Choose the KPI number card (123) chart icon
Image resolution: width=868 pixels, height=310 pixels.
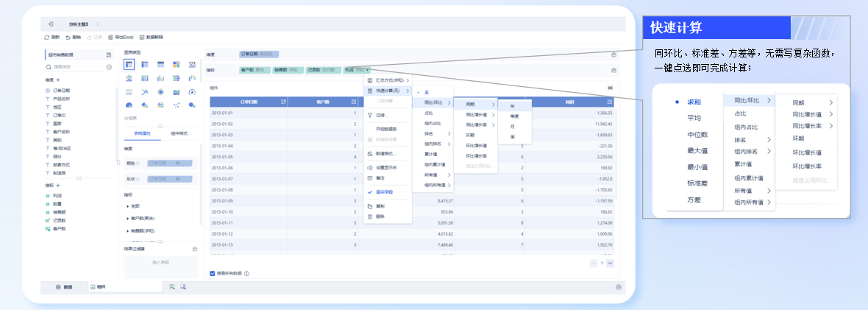click(x=192, y=64)
